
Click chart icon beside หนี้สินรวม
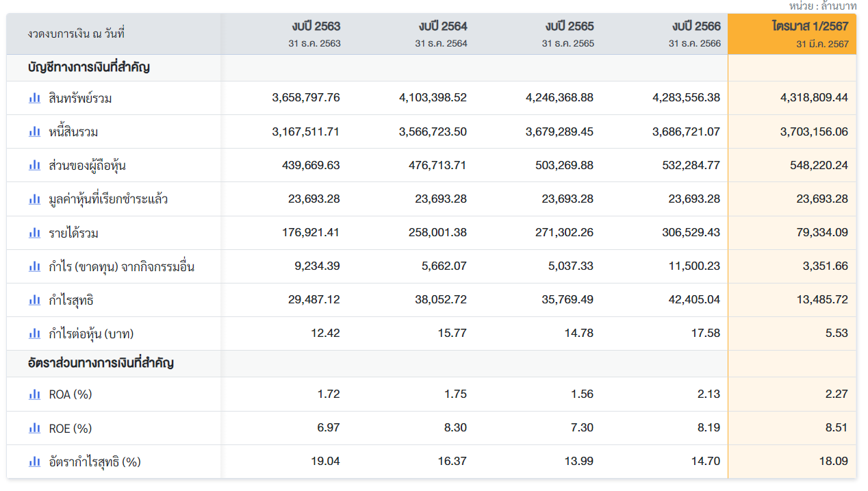[x=34, y=131]
